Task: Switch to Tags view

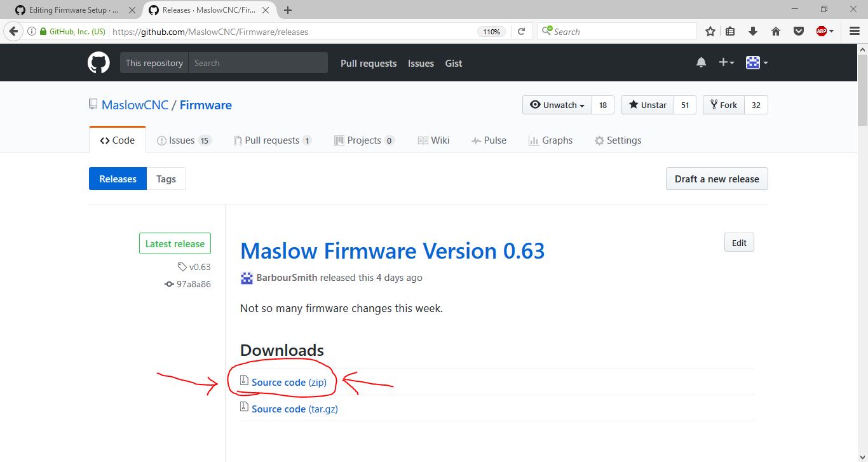Action: click(166, 179)
